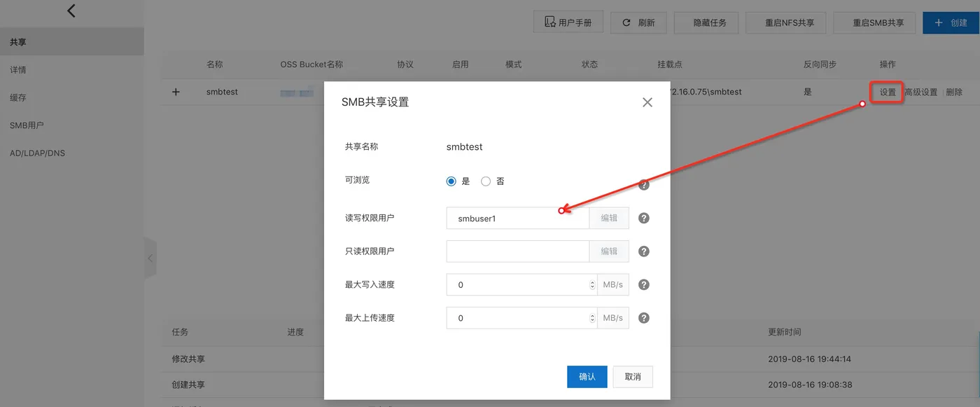Open the 用户手册 user manual
The image size is (980, 407).
tap(568, 22)
